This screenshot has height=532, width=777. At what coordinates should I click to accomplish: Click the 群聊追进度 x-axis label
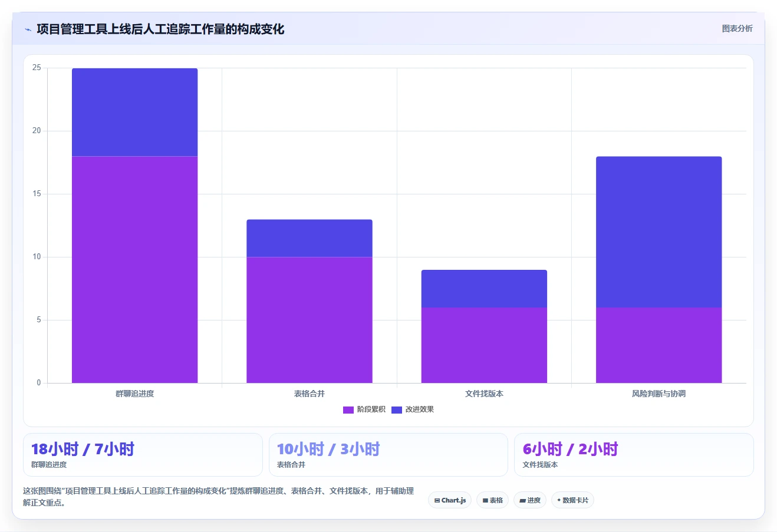[134, 394]
